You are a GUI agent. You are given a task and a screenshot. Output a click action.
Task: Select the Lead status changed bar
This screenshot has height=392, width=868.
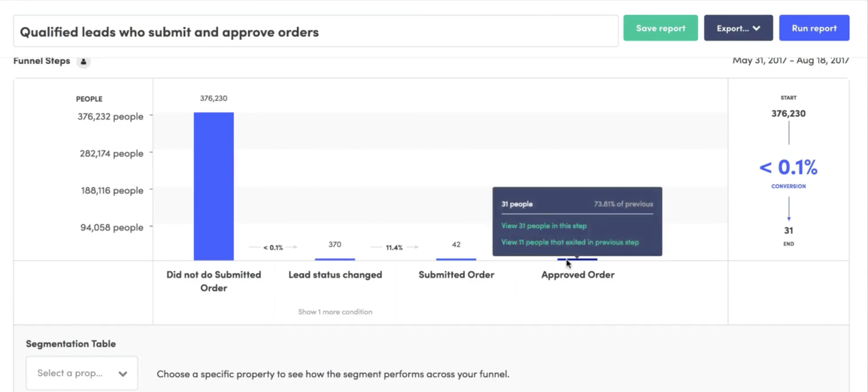pyautogui.click(x=335, y=259)
